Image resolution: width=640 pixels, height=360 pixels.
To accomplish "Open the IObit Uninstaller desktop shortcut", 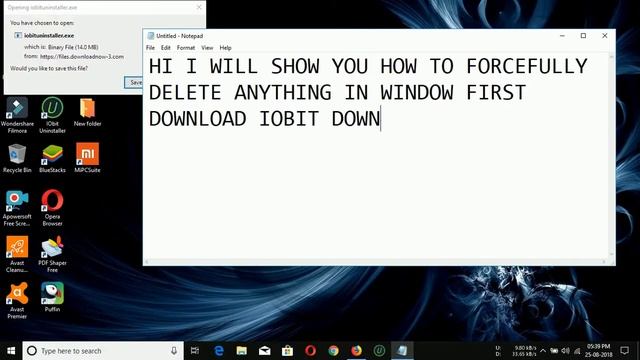I will [52, 116].
